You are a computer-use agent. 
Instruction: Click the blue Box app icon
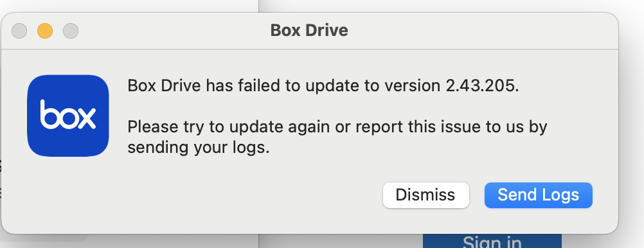(x=68, y=116)
